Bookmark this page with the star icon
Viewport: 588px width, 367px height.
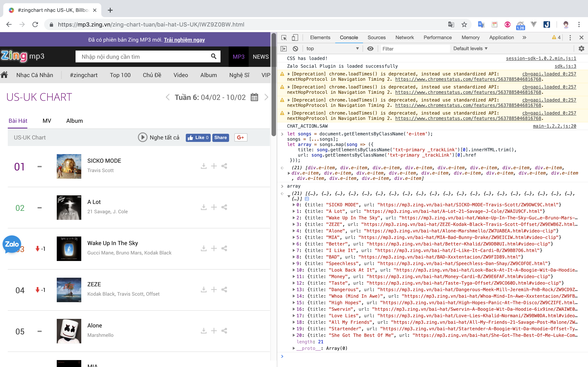pos(464,24)
